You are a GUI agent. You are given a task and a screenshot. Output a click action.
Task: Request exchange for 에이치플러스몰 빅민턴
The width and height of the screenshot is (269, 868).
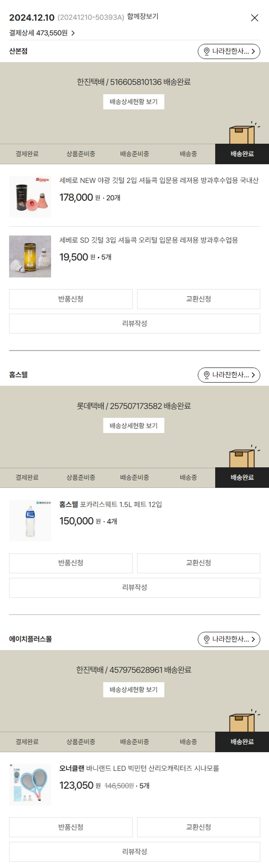198,827
